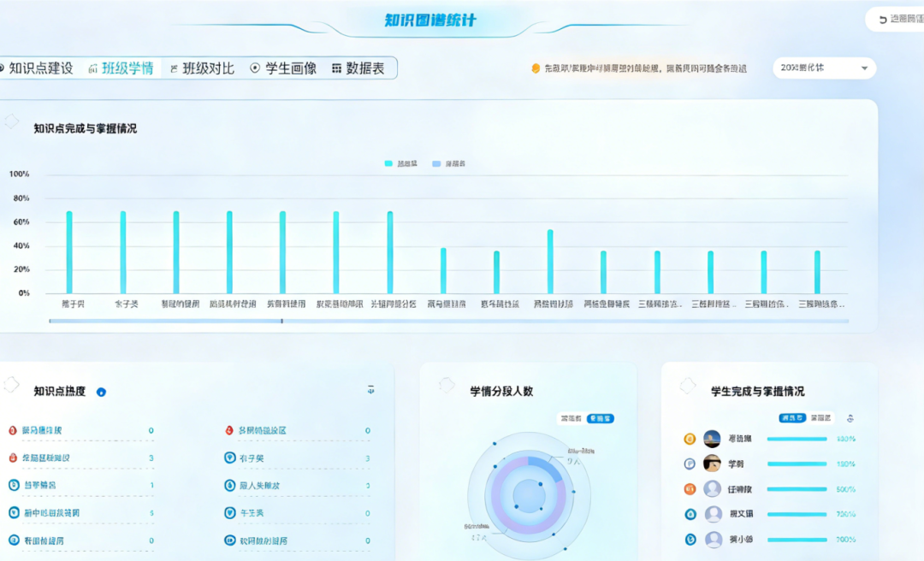Switch to the 知识点建设 tab

[38, 68]
